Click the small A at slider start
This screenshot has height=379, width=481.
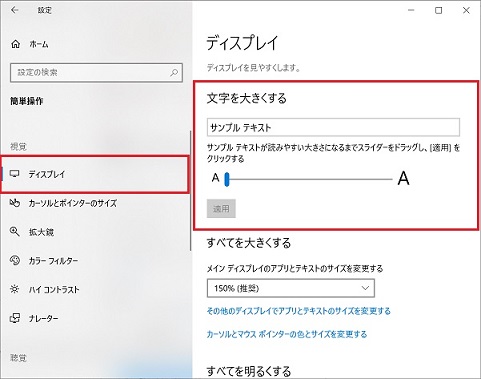216,178
